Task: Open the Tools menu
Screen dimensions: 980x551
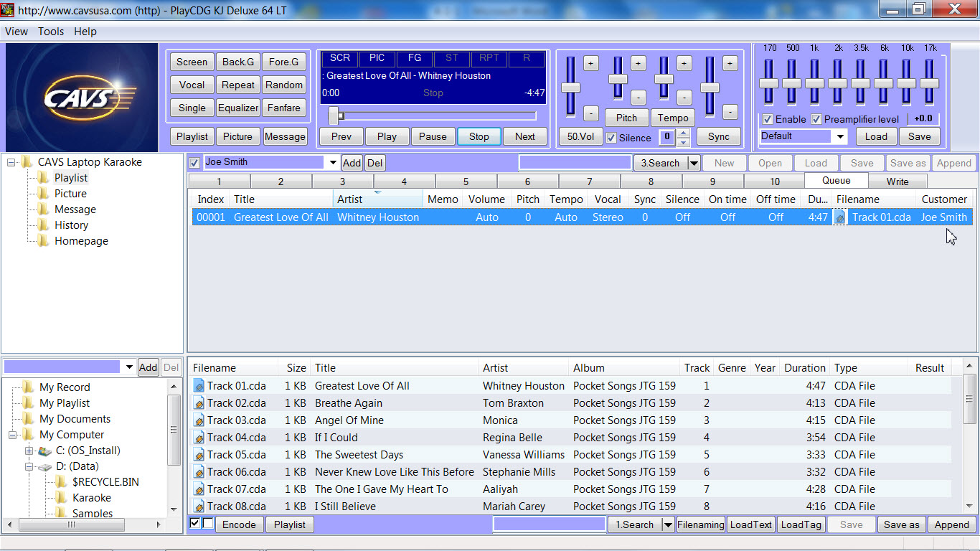Action: tap(51, 32)
